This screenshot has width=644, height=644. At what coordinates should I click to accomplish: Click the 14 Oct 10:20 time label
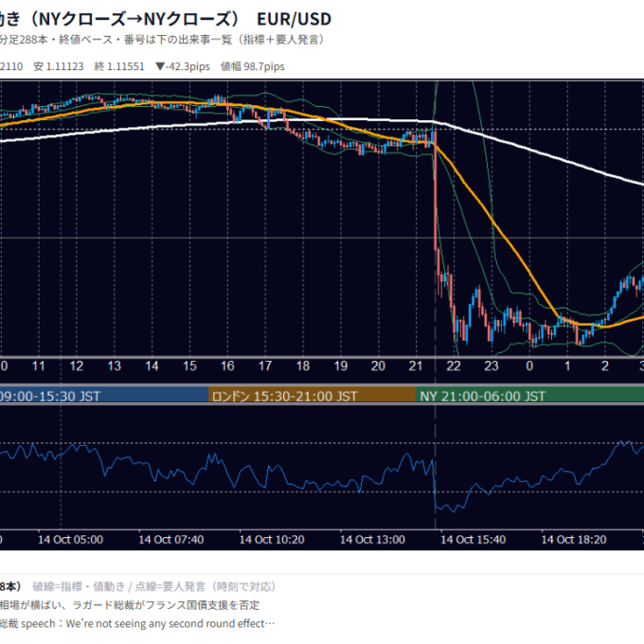pyautogui.click(x=272, y=539)
